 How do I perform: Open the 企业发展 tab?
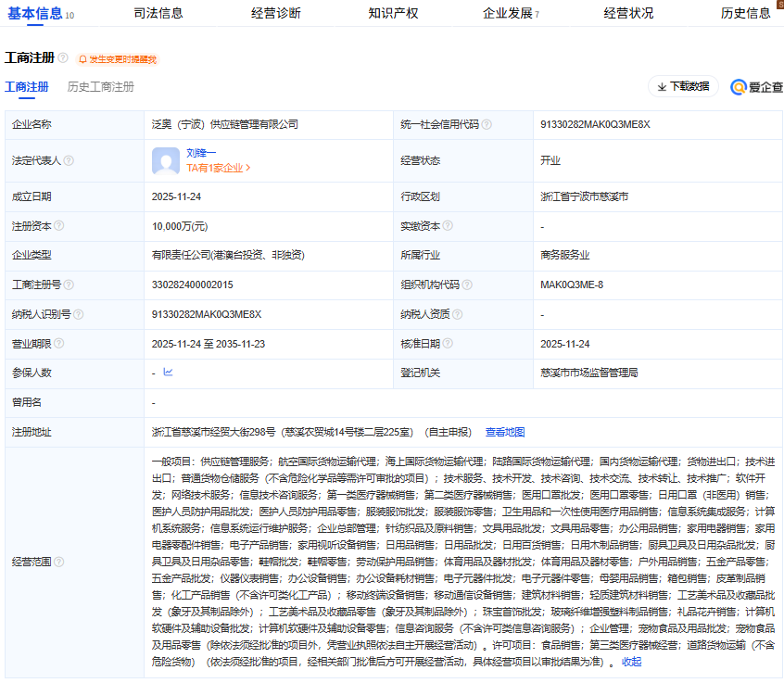511,14
